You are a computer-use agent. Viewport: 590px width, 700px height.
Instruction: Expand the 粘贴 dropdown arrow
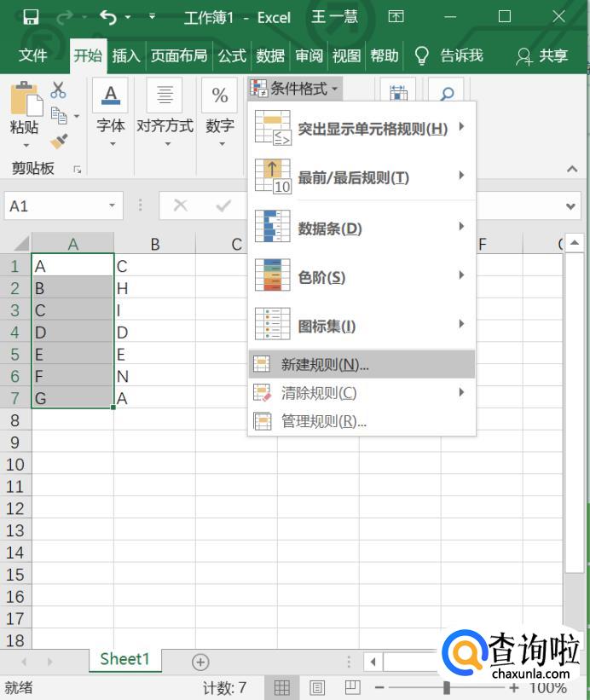point(26,145)
